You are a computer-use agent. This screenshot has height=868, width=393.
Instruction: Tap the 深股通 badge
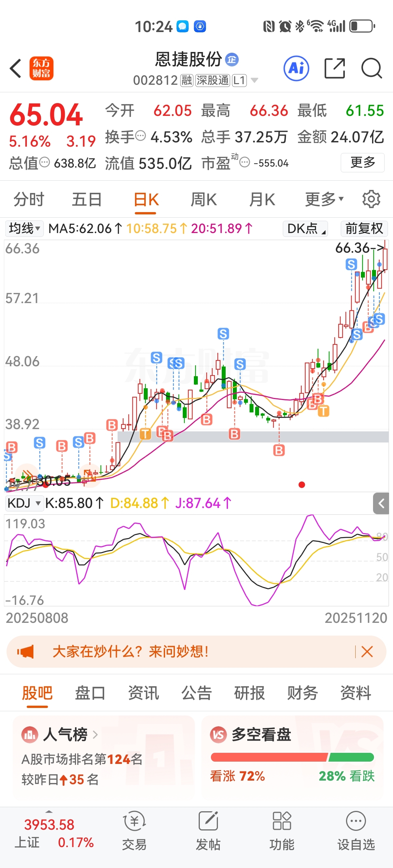[213, 81]
